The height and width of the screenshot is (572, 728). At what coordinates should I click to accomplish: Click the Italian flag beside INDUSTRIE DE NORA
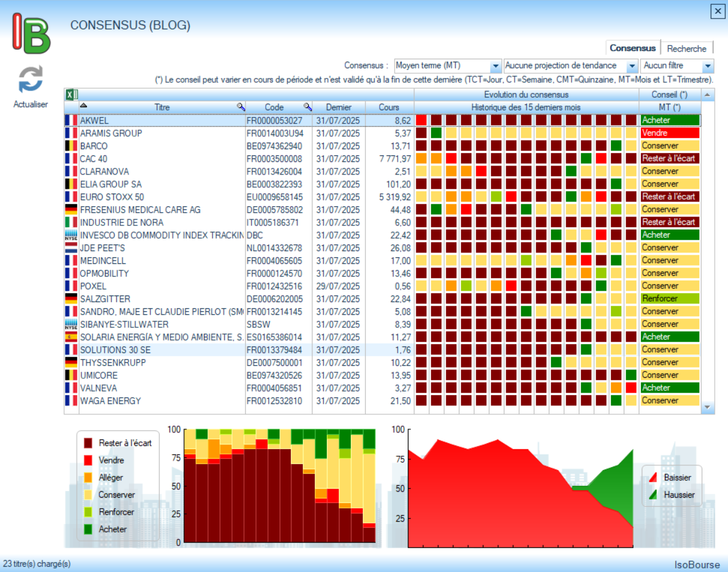pyautogui.click(x=71, y=222)
